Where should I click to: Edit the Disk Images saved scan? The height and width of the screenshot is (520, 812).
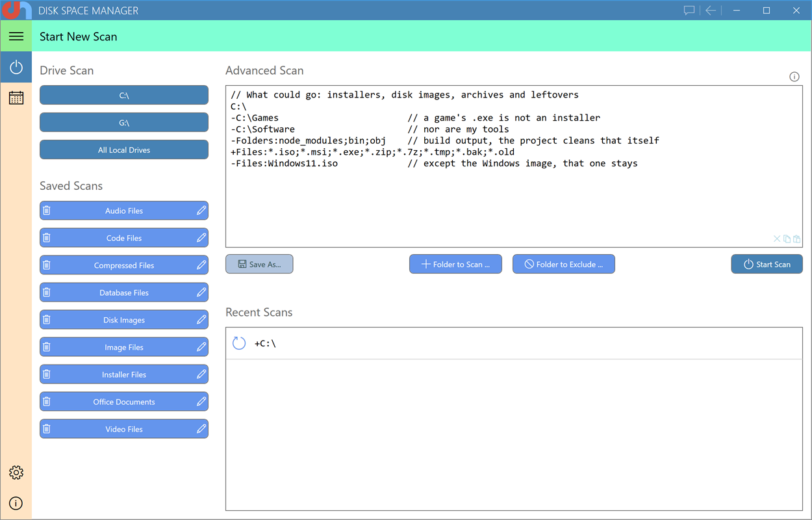click(x=201, y=320)
